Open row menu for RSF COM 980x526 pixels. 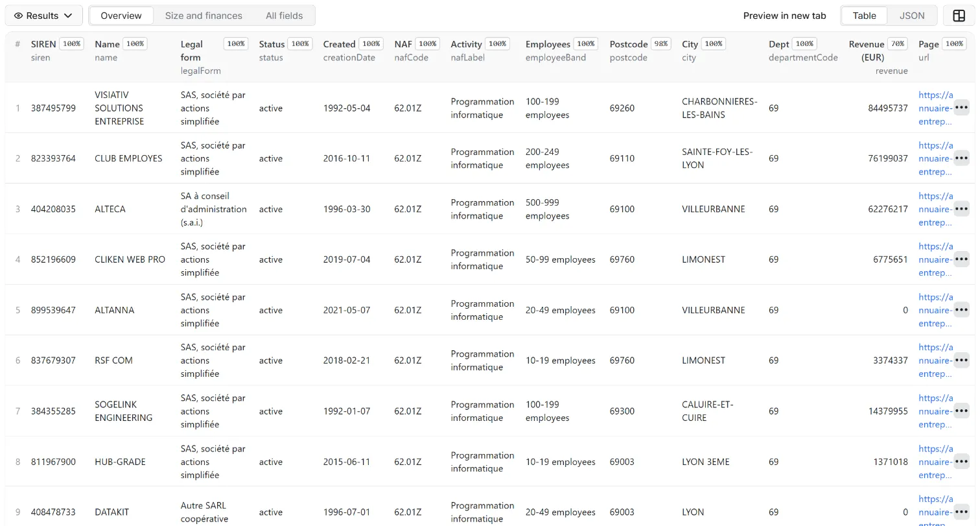pyautogui.click(x=961, y=361)
